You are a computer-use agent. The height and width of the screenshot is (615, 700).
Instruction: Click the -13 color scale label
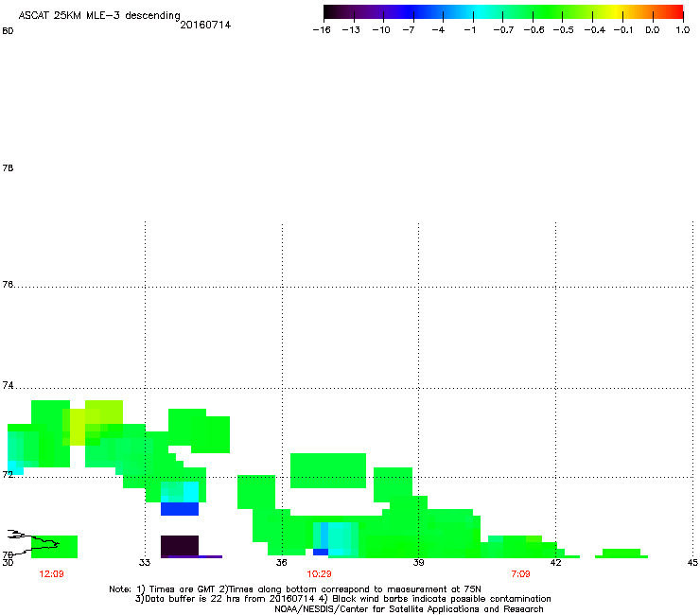click(351, 30)
